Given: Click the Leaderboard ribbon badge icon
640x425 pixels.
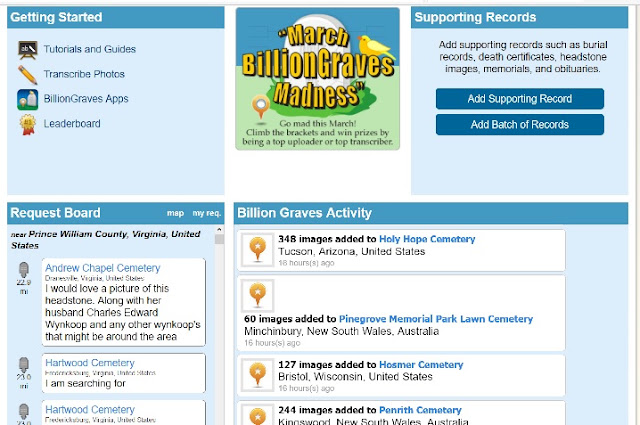Looking at the screenshot, I should click(x=28, y=125).
